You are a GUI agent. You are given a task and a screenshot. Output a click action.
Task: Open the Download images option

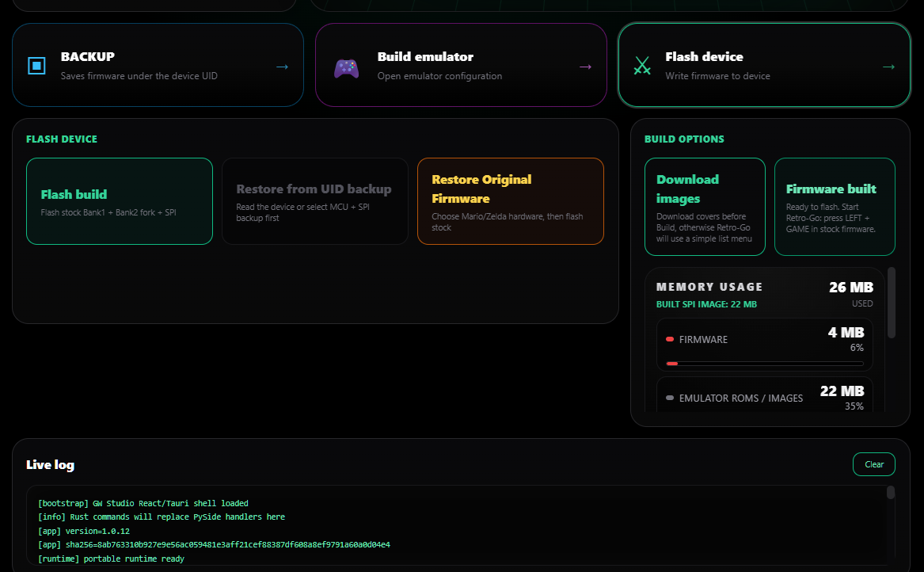(x=705, y=207)
